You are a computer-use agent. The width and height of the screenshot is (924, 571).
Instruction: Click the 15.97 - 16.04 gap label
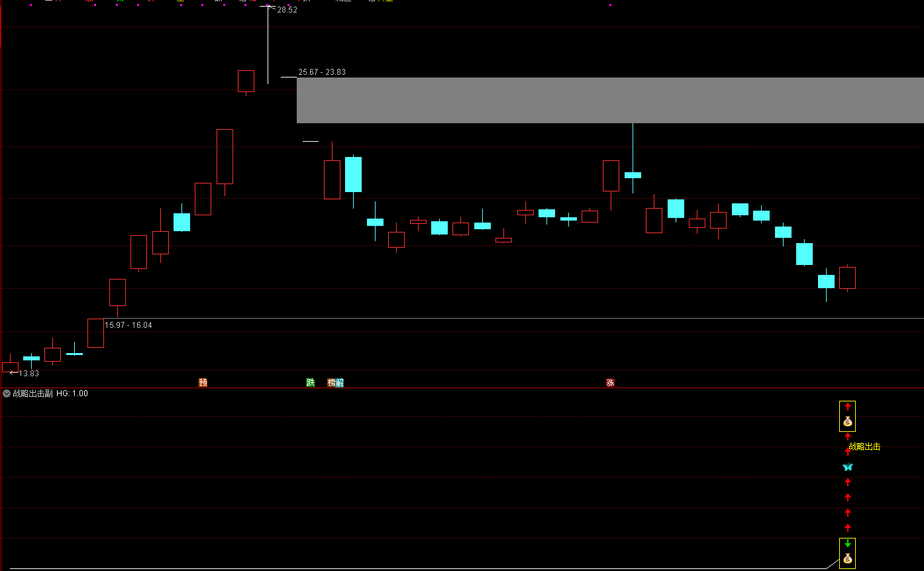tap(128, 325)
